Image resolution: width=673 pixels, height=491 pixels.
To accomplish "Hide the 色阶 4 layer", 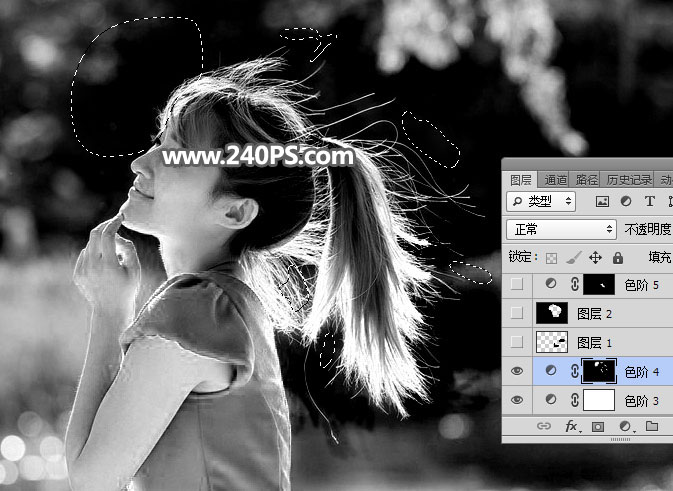I will click(515, 371).
